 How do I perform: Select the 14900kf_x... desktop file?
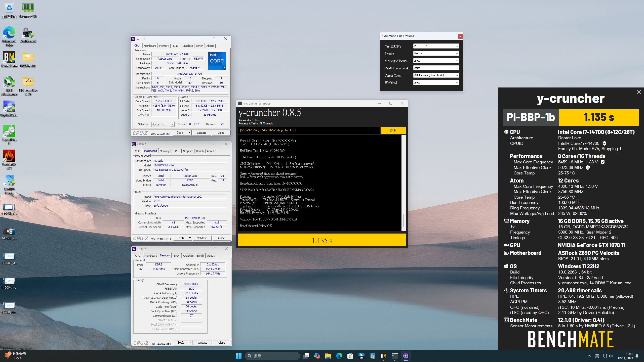coord(9,283)
